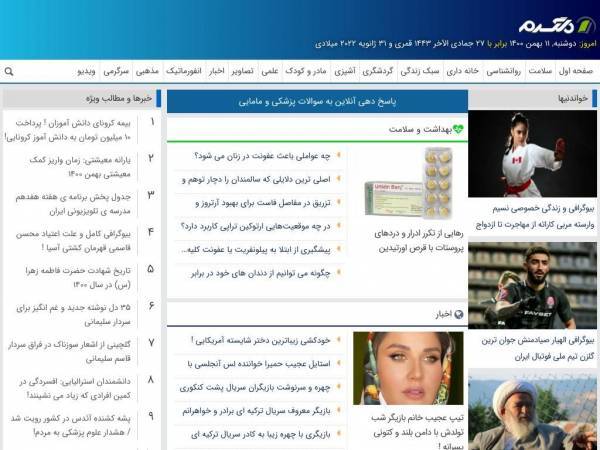Open the site logo in the header
The height and width of the screenshot is (450, 600).
point(557,26)
